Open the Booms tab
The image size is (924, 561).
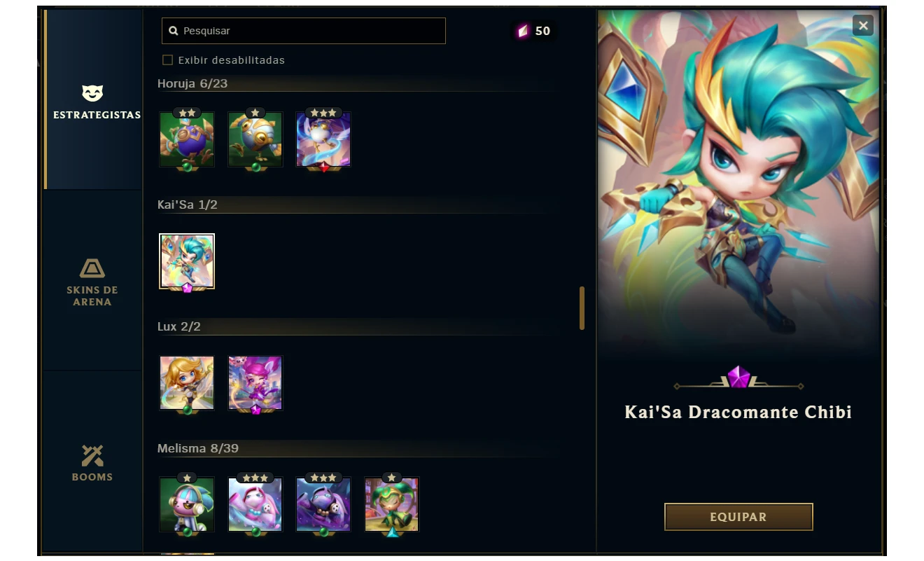(x=92, y=462)
